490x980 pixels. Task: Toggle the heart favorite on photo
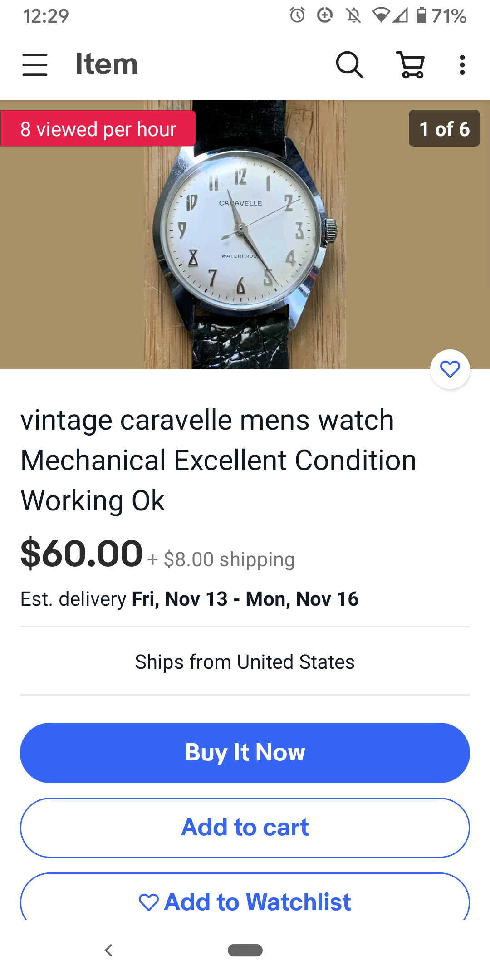[x=450, y=369]
